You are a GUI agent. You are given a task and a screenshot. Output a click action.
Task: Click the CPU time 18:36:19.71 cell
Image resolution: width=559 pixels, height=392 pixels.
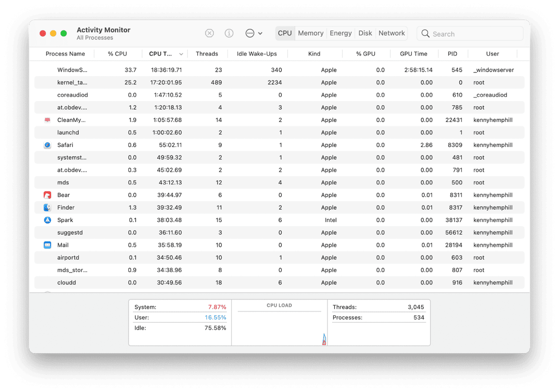166,70
